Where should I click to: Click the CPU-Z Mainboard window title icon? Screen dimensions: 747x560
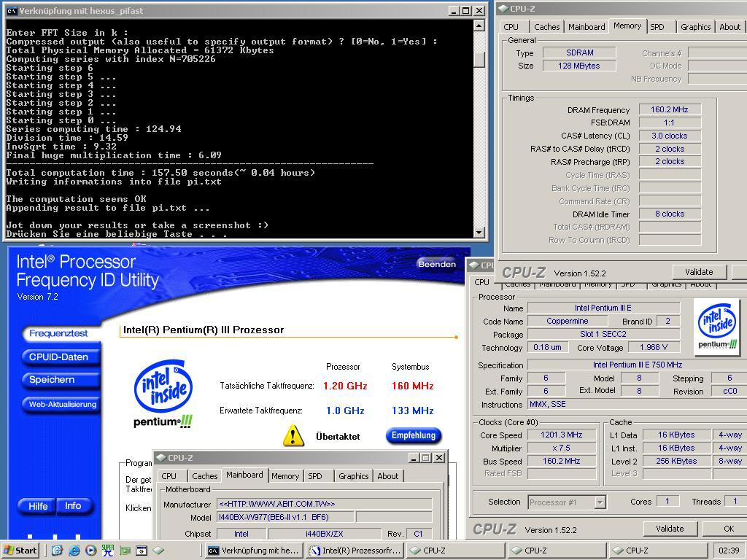click(x=161, y=458)
